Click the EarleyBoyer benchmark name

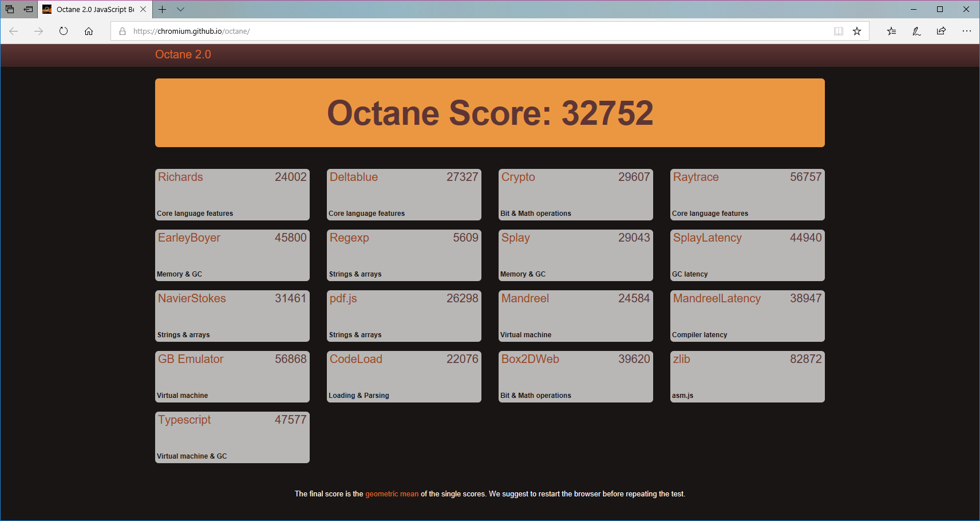point(189,238)
